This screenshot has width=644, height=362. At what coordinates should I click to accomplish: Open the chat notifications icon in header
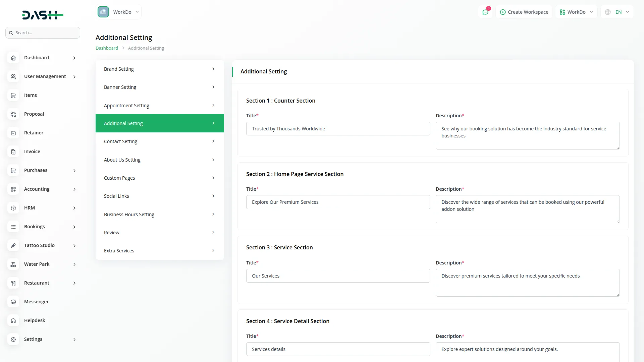click(x=485, y=12)
